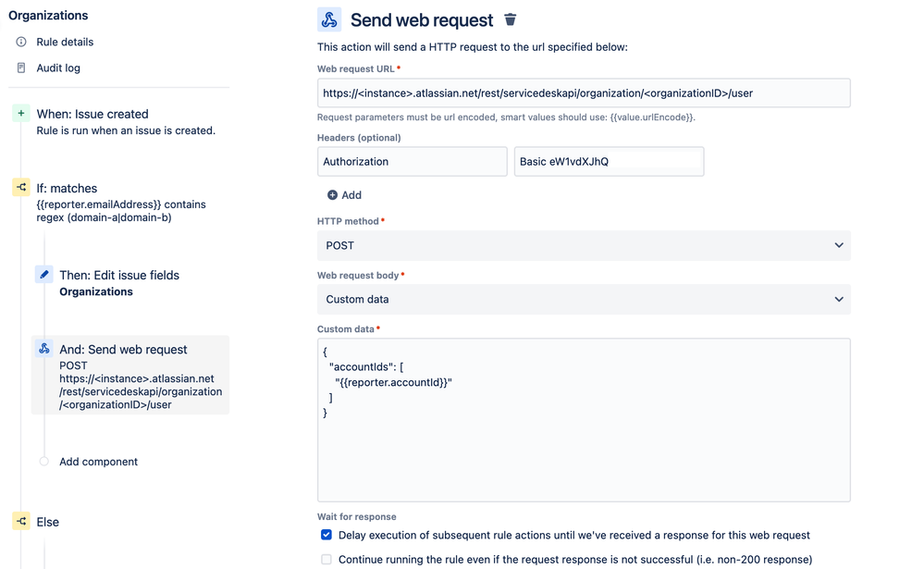This screenshot has width=924, height=569.
Task: Click the HTTP method label
Action: 348,221
